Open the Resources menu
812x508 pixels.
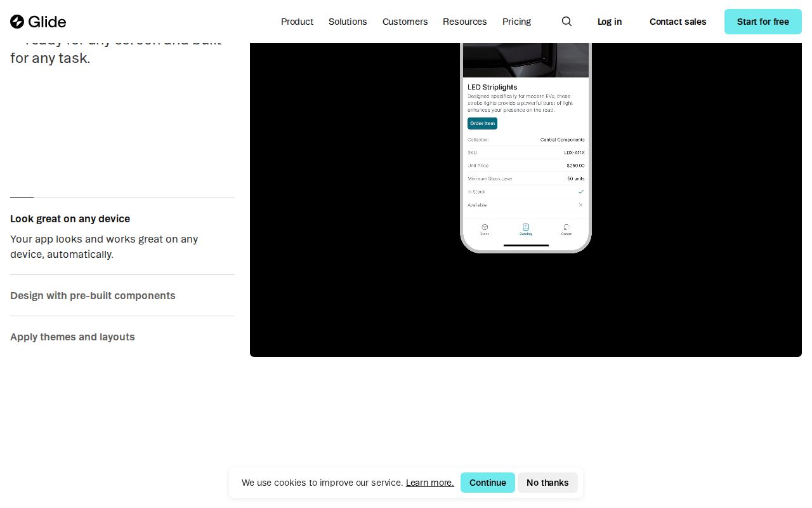click(464, 22)
